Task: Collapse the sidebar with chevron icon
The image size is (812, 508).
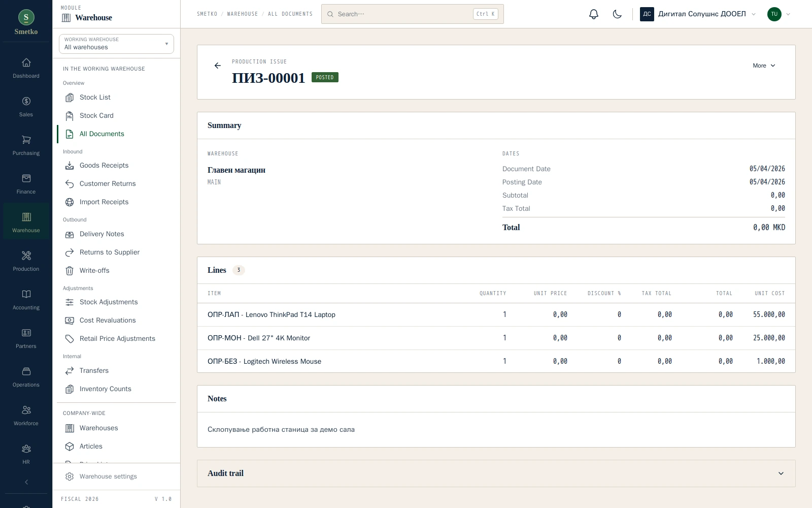Action: tap(26, 482)
